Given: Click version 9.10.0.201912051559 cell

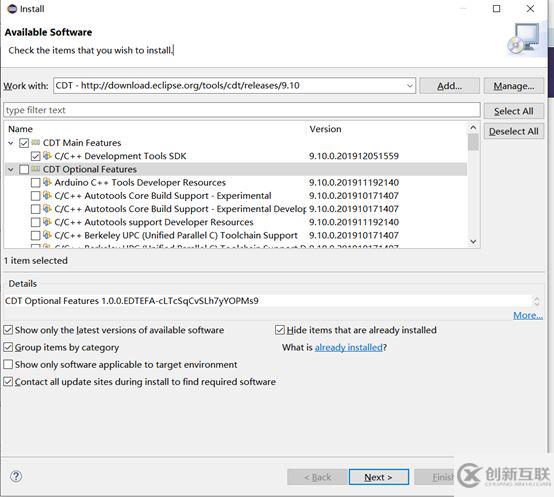Looking at the screenshot, I should (354, 156).
